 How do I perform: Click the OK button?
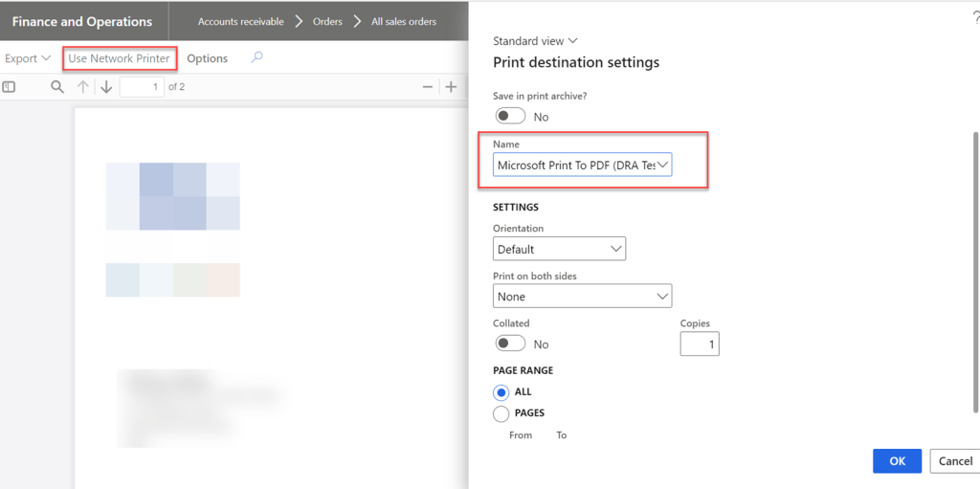coord(897,461)
